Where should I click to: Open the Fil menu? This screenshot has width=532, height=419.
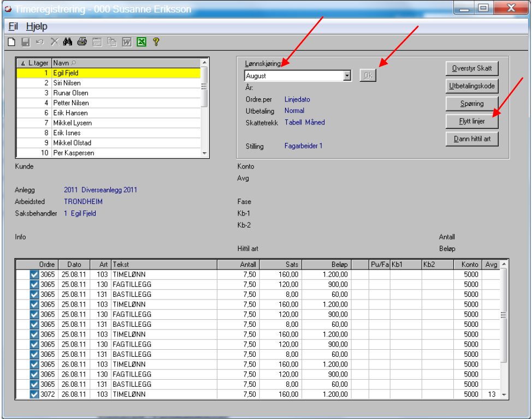click(x=13, y=26)
